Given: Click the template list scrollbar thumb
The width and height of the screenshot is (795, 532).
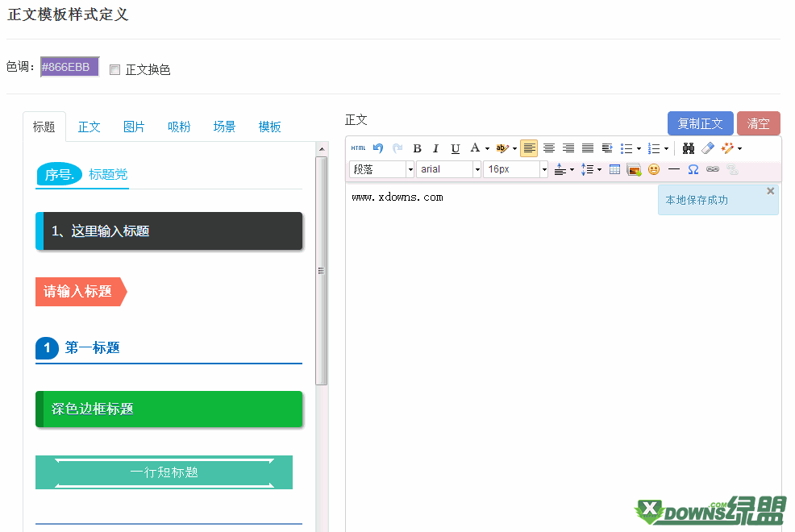Looking at the screenshot, I should coord(321,271).
